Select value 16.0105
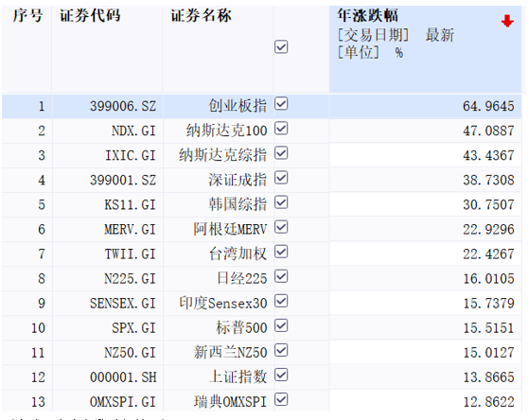Screen dimensions: 528x420 pos(488,279)
